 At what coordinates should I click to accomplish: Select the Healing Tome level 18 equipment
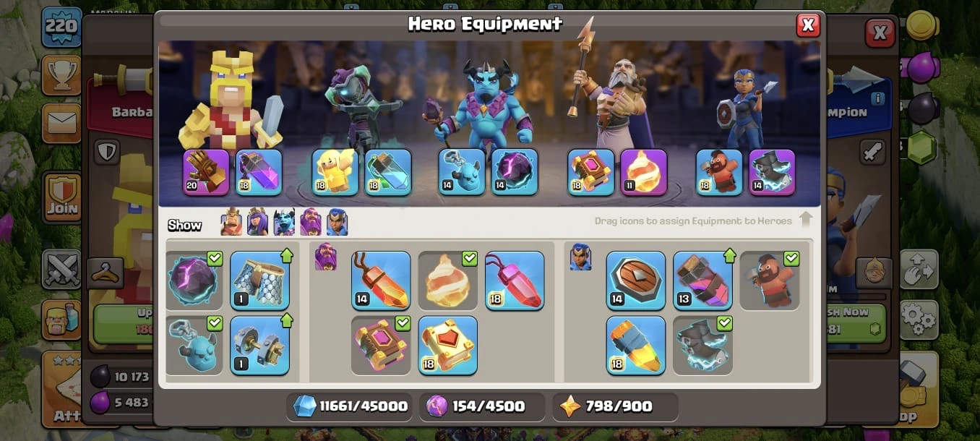[447, 345]
